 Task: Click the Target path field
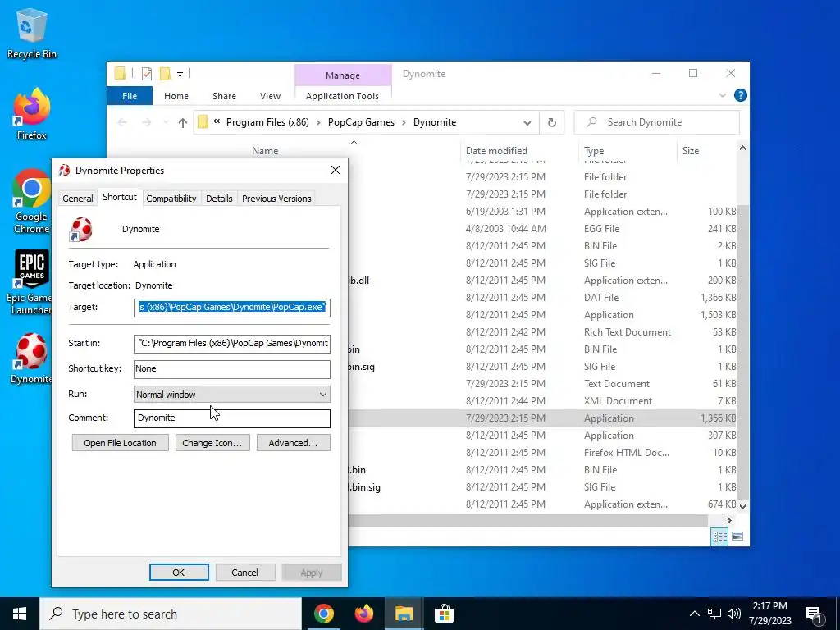(232, 308)
